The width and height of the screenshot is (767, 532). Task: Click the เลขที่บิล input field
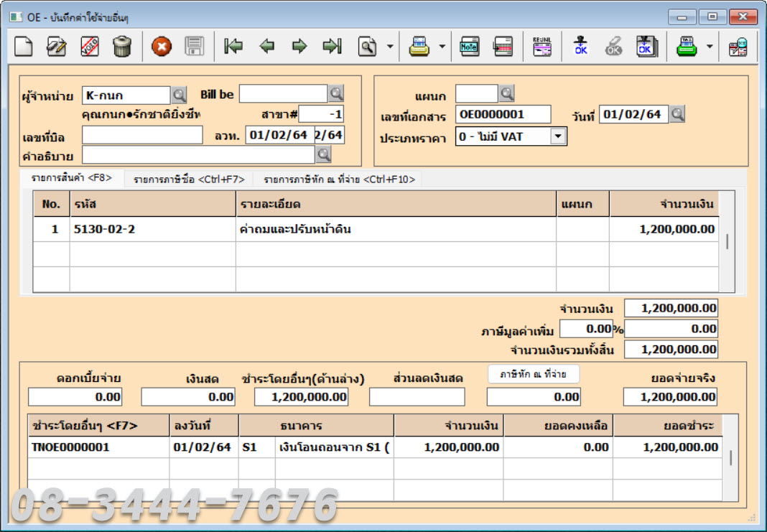(142, 135)
